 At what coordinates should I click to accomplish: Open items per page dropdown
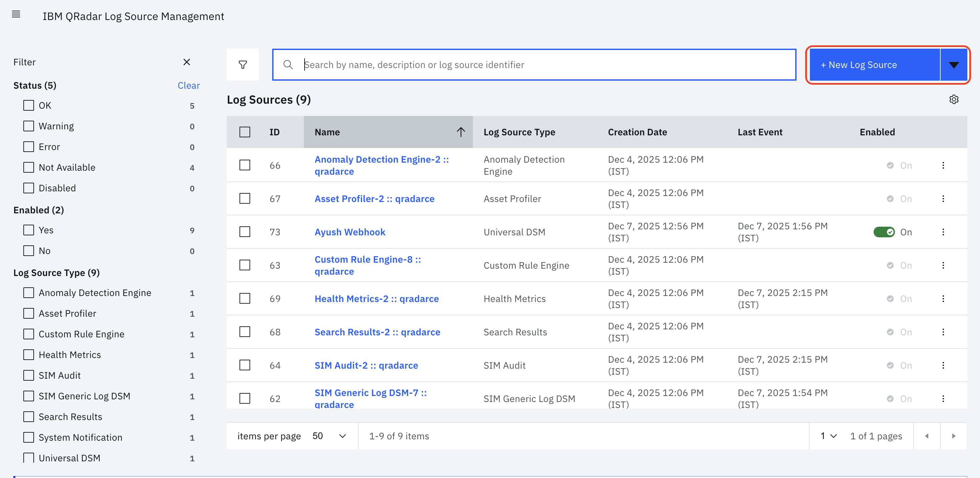tap(330, 436)
